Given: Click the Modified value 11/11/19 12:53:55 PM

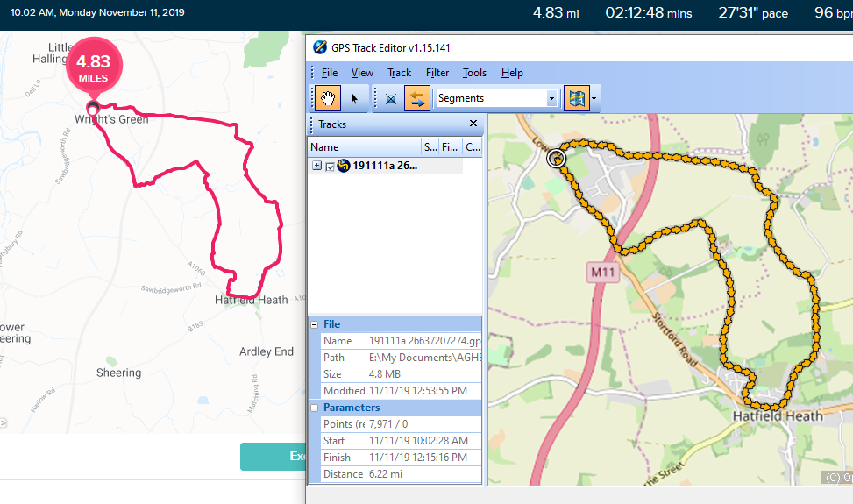Looking at the screenshot, I should [424, 391].
